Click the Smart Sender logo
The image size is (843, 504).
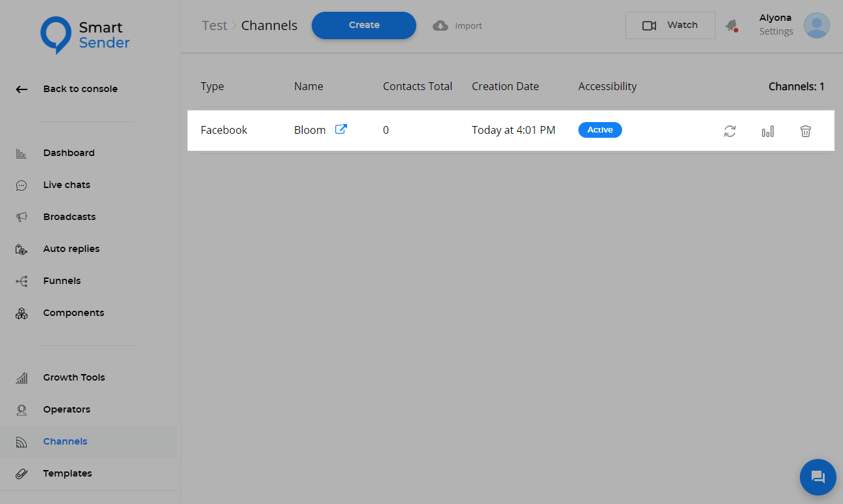click(86, 35)
